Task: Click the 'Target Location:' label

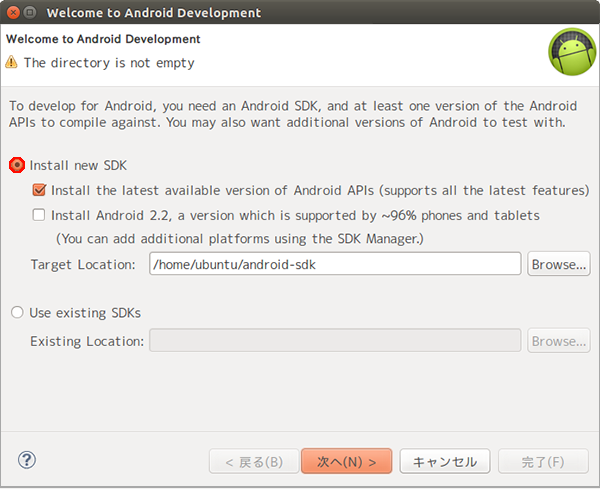Action: click(83, 264)
